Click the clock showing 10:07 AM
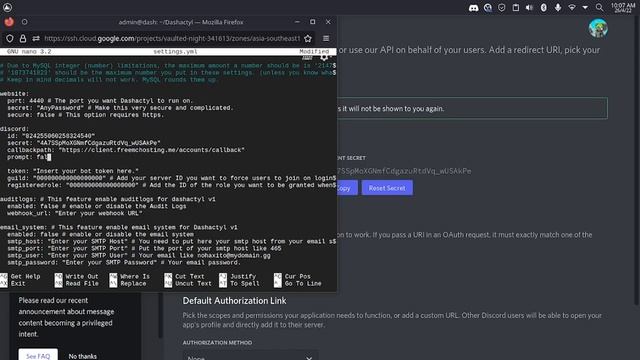 623,7
